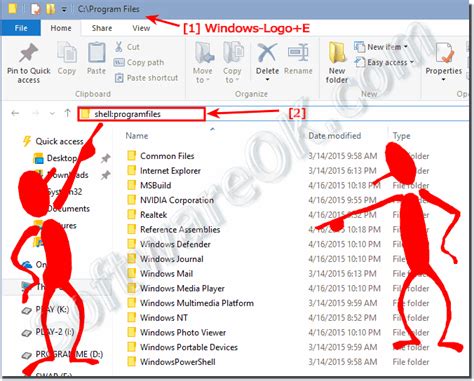Click the Windows Defender folder icon
Viewport: 474px width, 381px height.
pos(132,244)
